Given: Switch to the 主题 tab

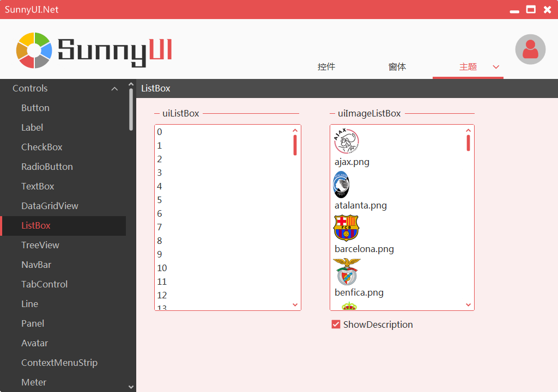Looking at the screenshot, I should pos(468,67).
